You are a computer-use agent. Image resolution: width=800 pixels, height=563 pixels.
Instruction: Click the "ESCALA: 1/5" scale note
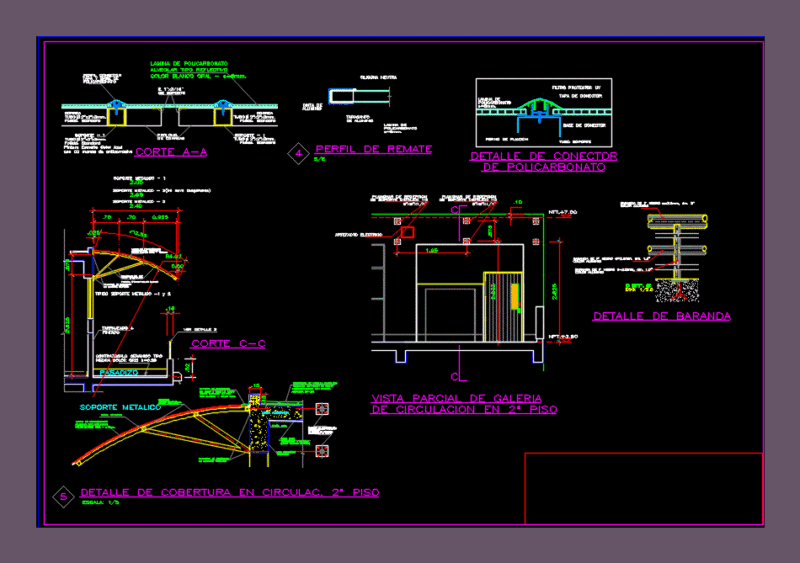[100, 503]
